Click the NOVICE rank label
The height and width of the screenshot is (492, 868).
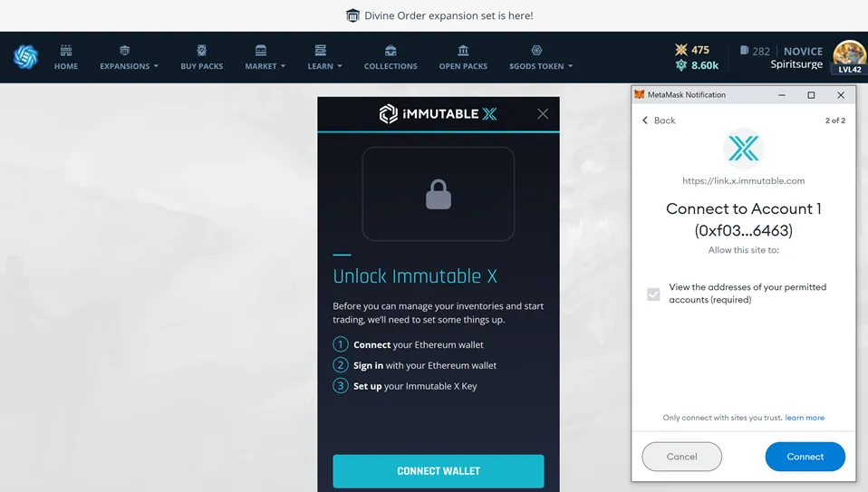804,51
